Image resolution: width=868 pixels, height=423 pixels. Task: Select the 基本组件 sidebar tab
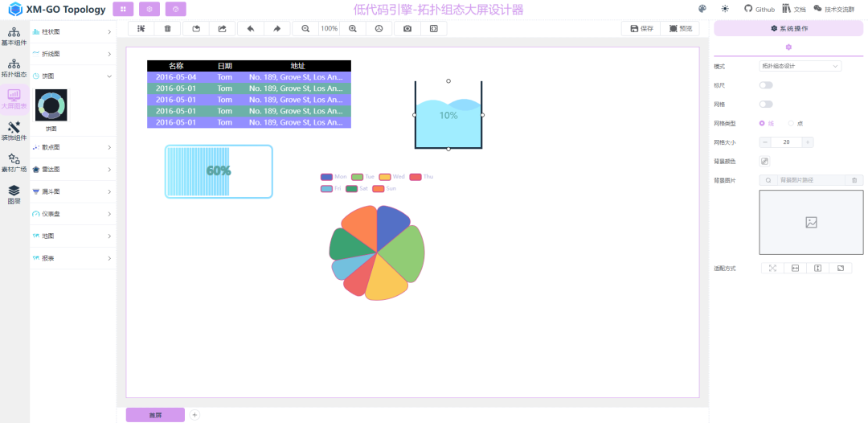(14, 36)
